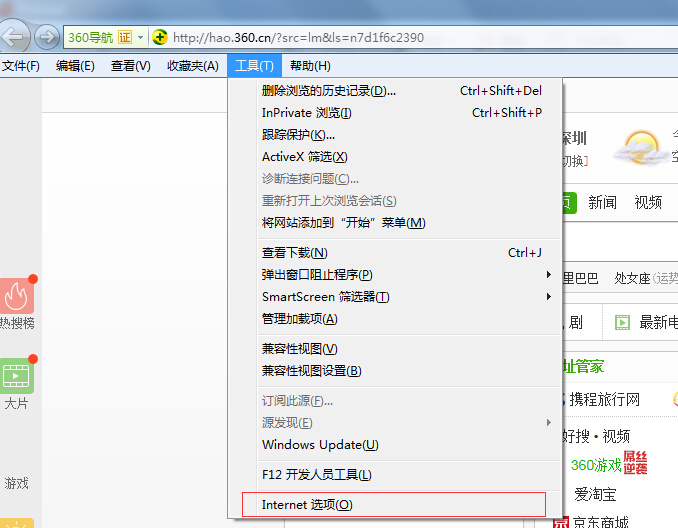Open the 文件(F) menu
Viewport: 678px width, 528px height.
(20, 66)
